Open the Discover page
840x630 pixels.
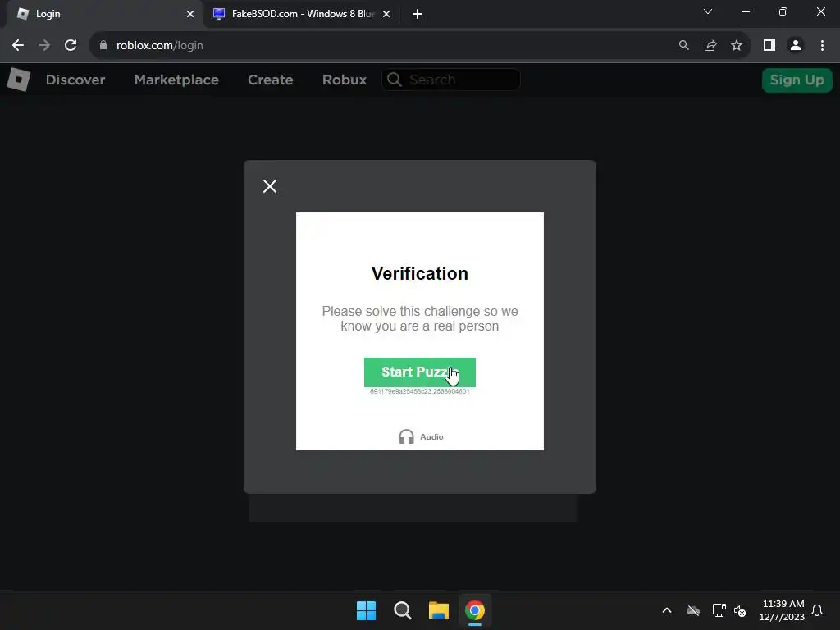75,80
